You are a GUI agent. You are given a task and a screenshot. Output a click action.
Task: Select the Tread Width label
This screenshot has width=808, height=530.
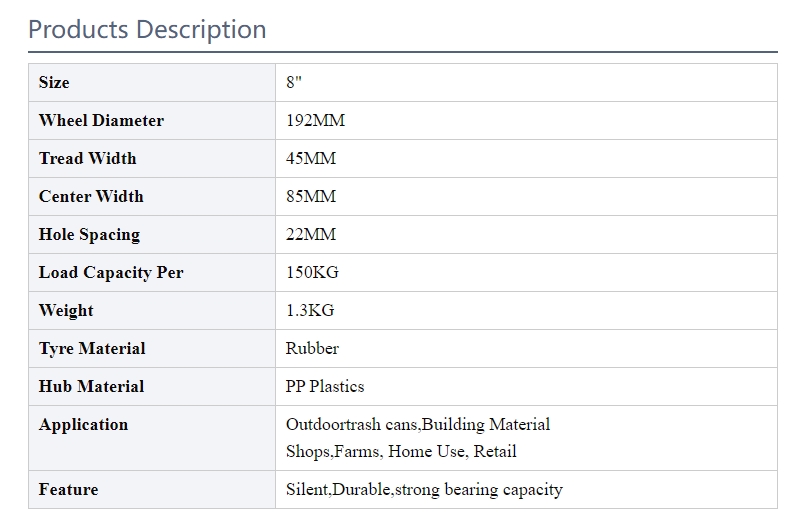tap(88, 159)
